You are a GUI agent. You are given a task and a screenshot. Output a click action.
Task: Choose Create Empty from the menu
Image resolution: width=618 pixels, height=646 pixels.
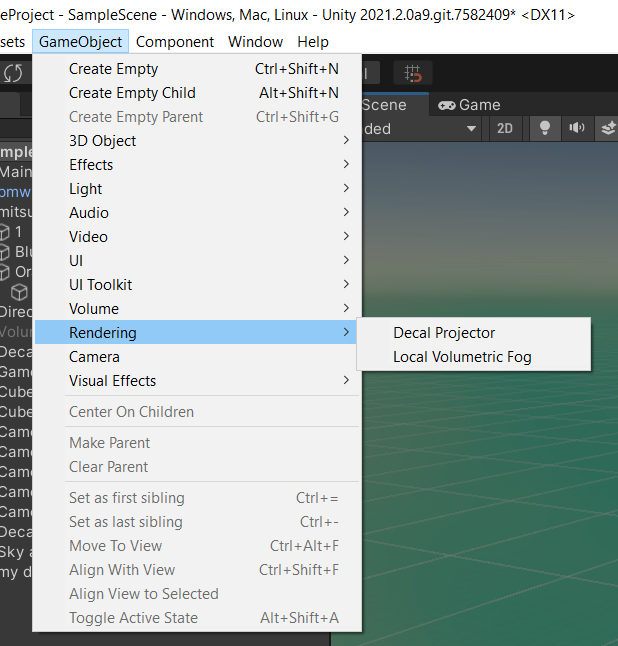[197, 69]
